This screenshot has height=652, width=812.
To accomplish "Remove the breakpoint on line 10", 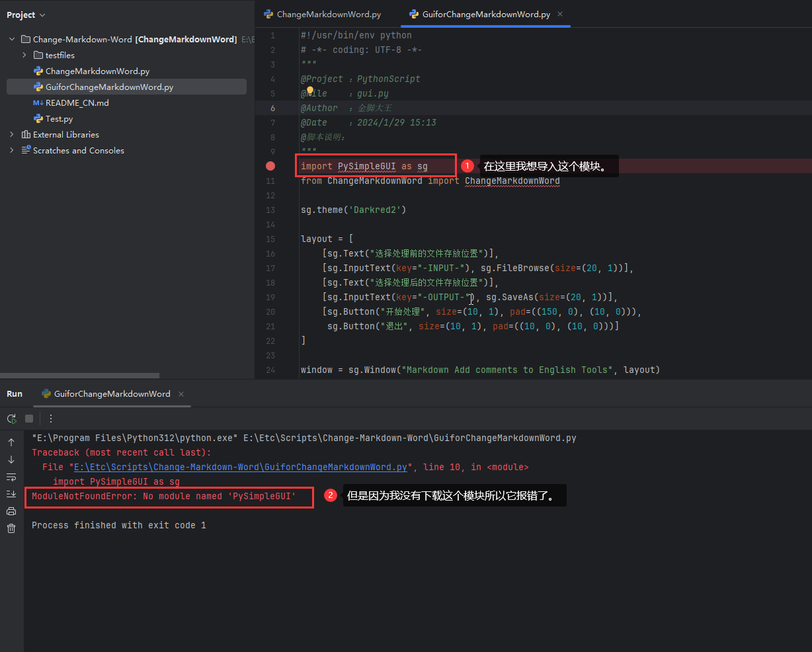I will pos(270,166).
